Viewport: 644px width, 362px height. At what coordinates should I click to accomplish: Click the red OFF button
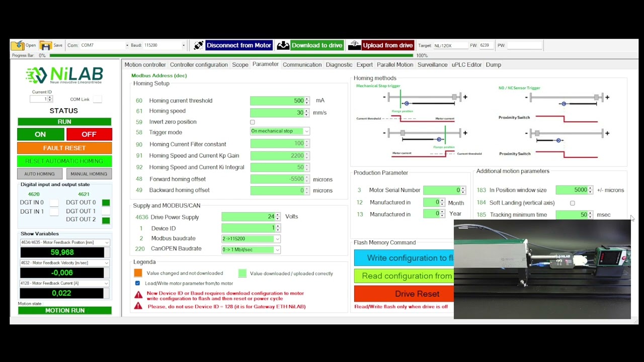pos(89,134)
